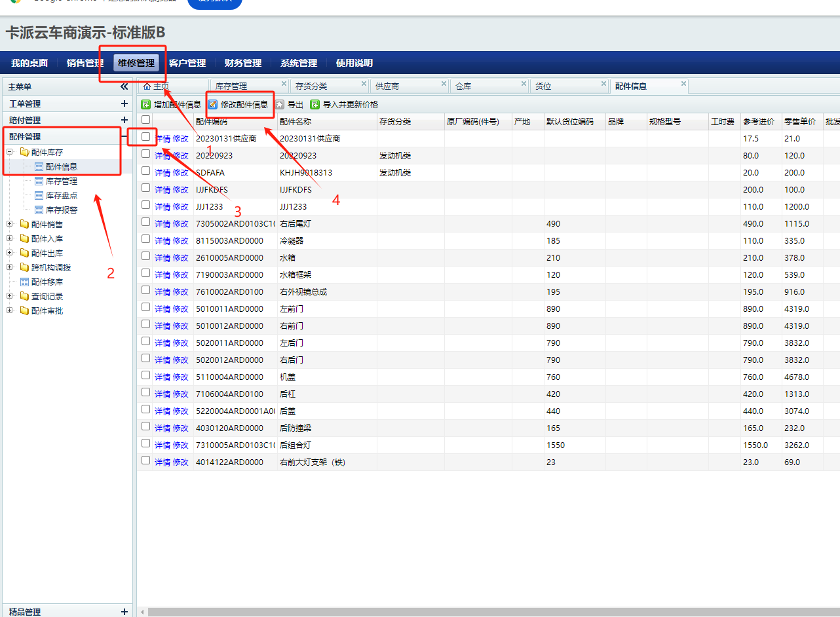Click the 导出 export icon

pos(280,104)
